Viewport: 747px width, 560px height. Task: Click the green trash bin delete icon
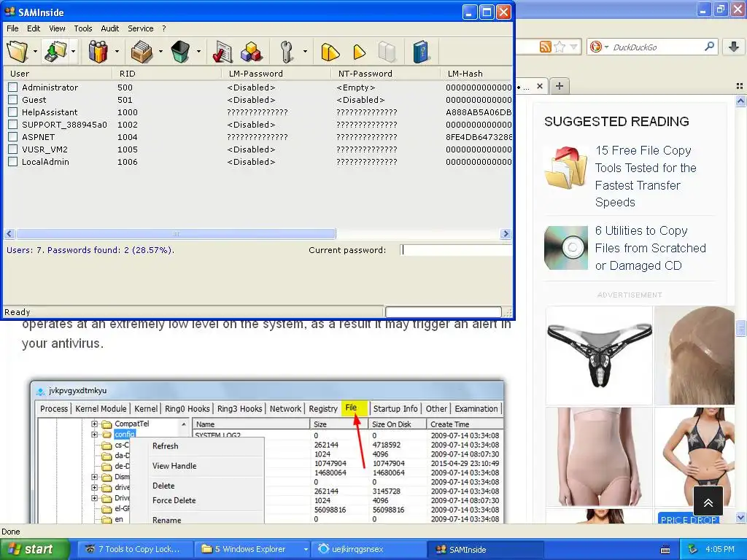pos(181,52)
